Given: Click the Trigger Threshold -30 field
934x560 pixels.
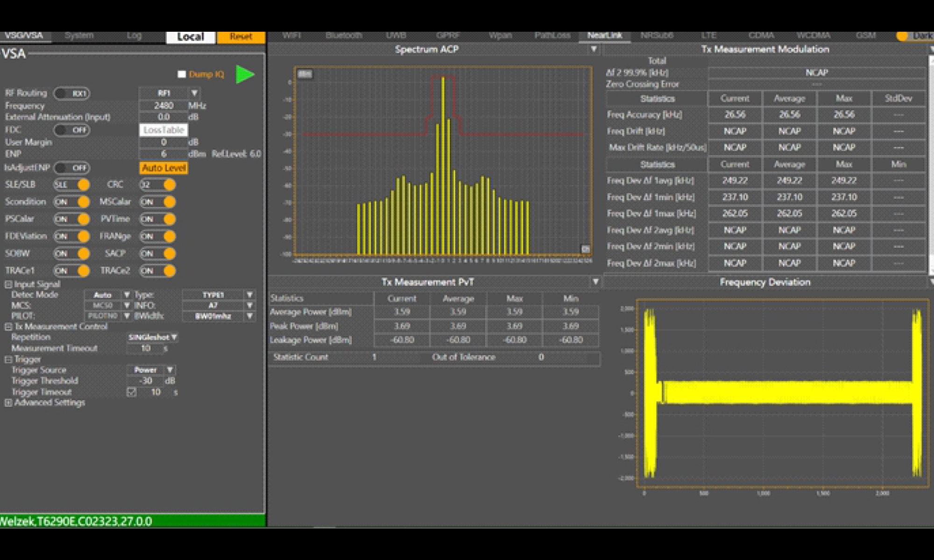Looking at the screenshot, I should pos(146,381).
